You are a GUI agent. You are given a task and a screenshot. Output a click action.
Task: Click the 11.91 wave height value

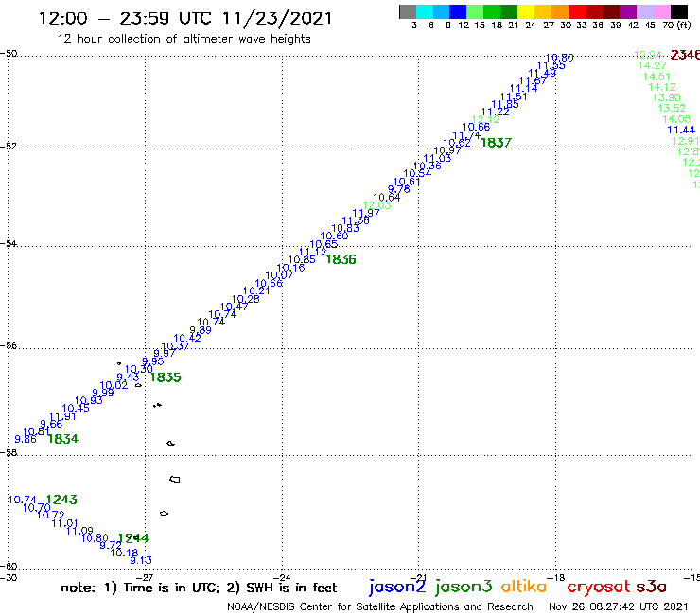pyautogui.click(x=62, y=416)
